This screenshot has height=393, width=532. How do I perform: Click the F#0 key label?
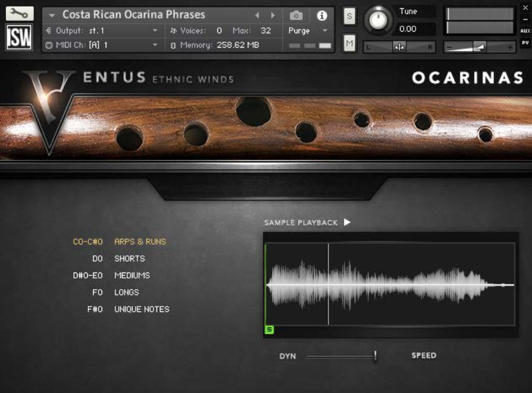coord(95,310)
